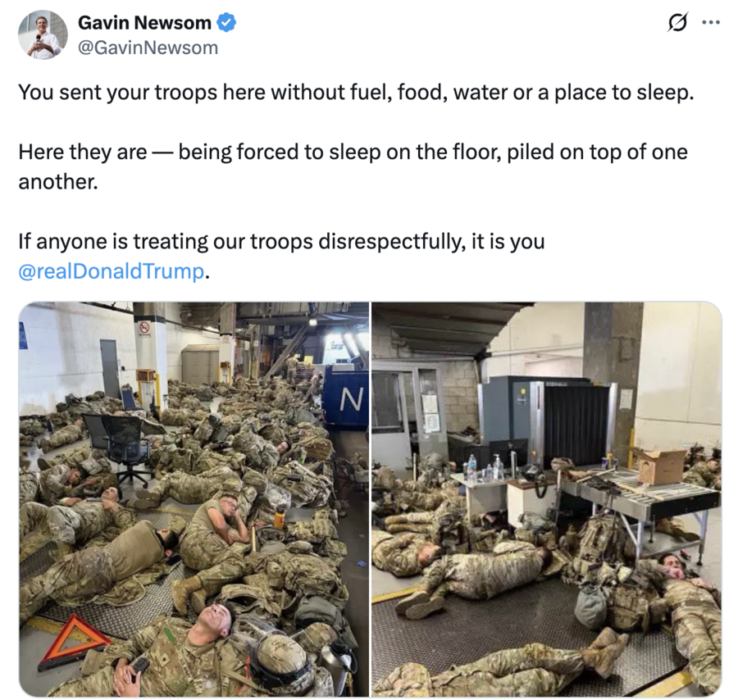Open Grok explain icon on the post
This screenshot has height=700, width=738.
(678, 23)
